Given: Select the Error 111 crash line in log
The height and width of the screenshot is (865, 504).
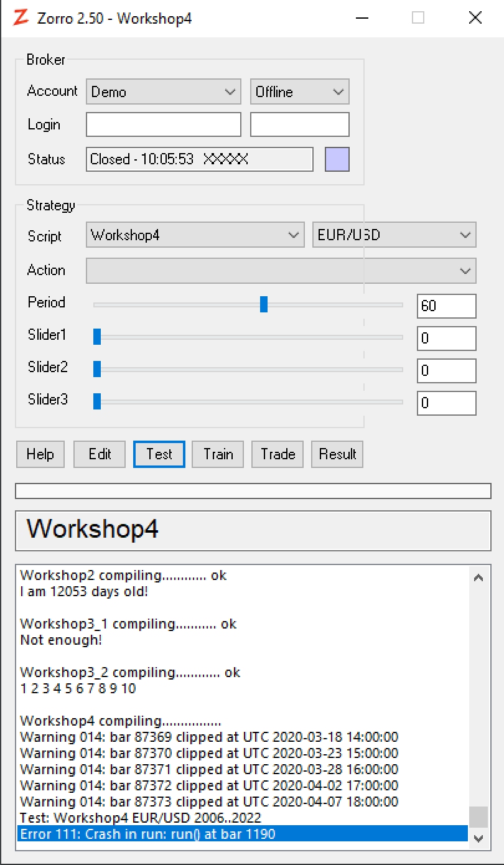Looking at the screenshot, I should pyautogui.click(x=243, y=834).
